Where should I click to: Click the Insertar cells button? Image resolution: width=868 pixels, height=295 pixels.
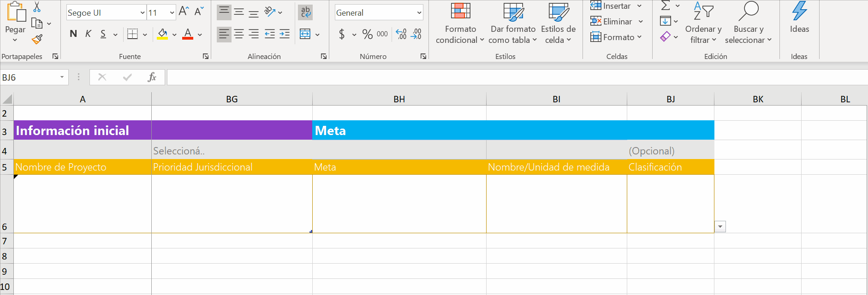pos(611,6)
